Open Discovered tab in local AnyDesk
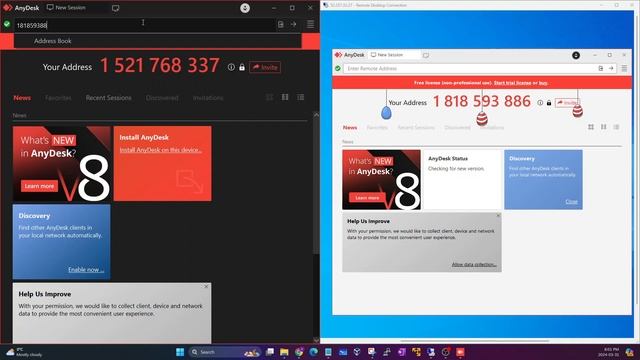The width and height of the screenshot is (640, 360). click(162, 98)
